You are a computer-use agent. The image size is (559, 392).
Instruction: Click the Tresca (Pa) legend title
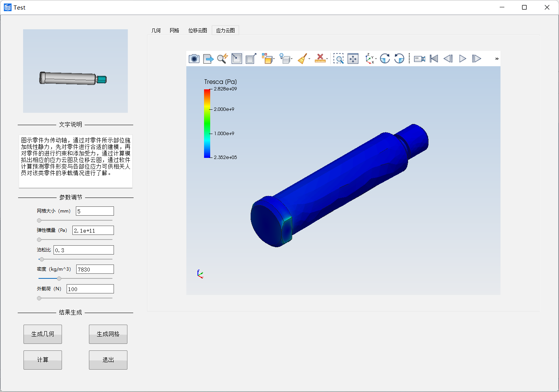point(221,82)
